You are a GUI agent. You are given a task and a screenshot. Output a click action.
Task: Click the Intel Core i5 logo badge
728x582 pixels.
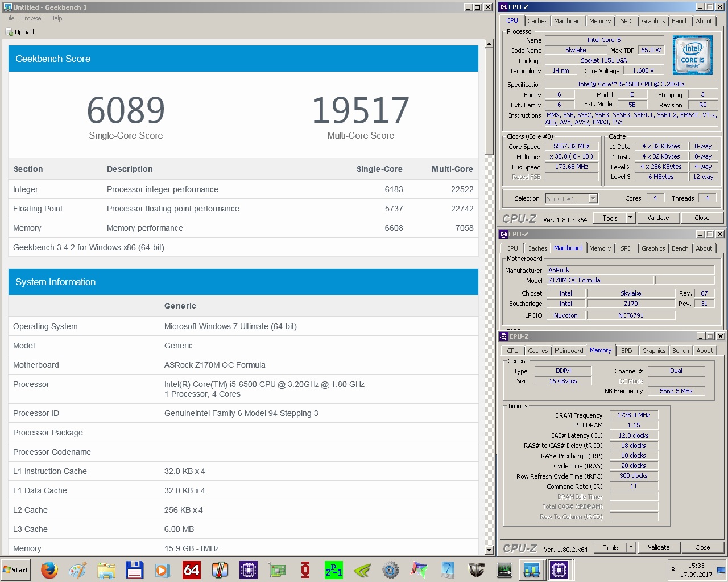pyautogui.click(x=692, y=55)
